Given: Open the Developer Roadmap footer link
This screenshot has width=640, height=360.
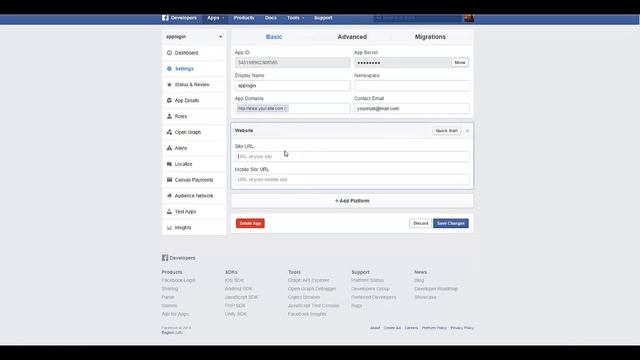Looking at the screenshot, I should point(436,289).
